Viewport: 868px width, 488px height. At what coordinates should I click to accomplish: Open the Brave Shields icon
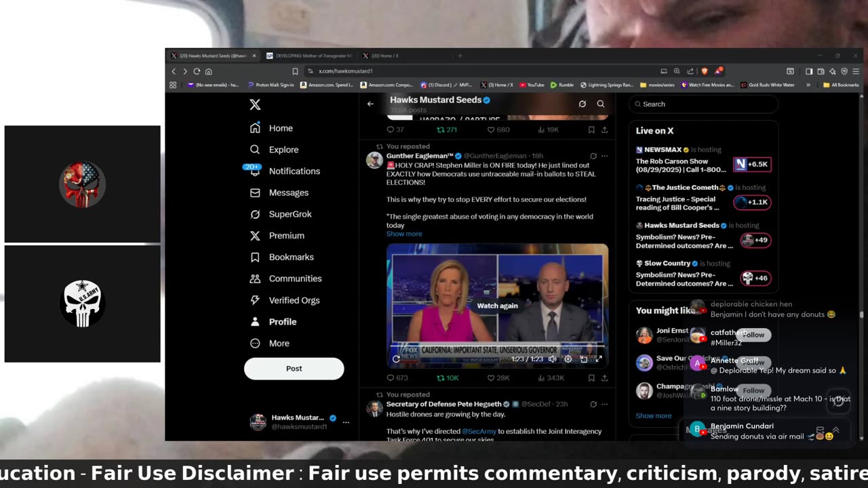pyautogui.click(x=704, y=71)
